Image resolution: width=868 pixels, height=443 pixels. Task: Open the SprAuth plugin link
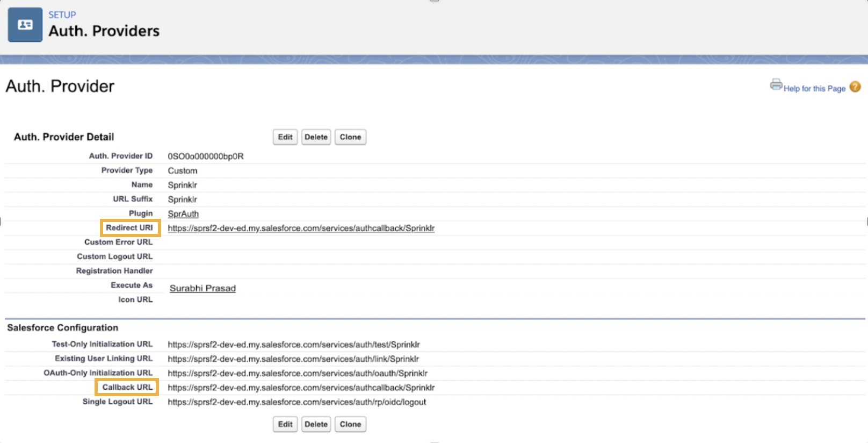point(183,214)
